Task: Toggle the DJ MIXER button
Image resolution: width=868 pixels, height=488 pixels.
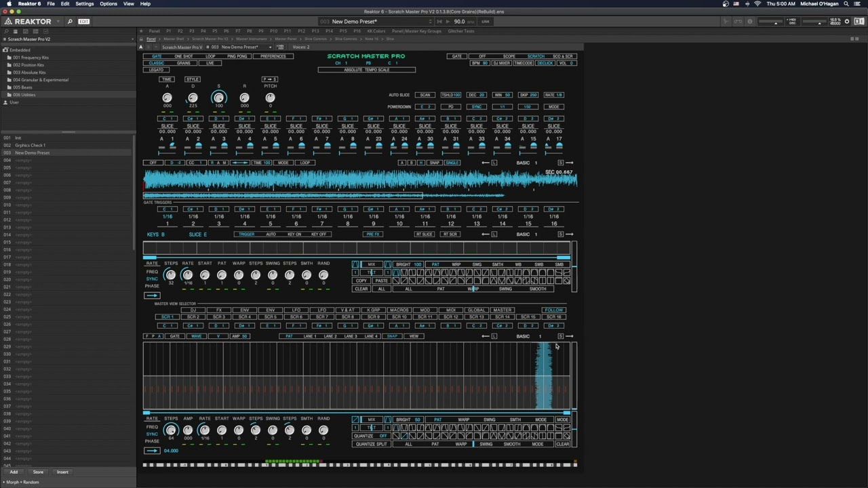Action: pos(501,63)
